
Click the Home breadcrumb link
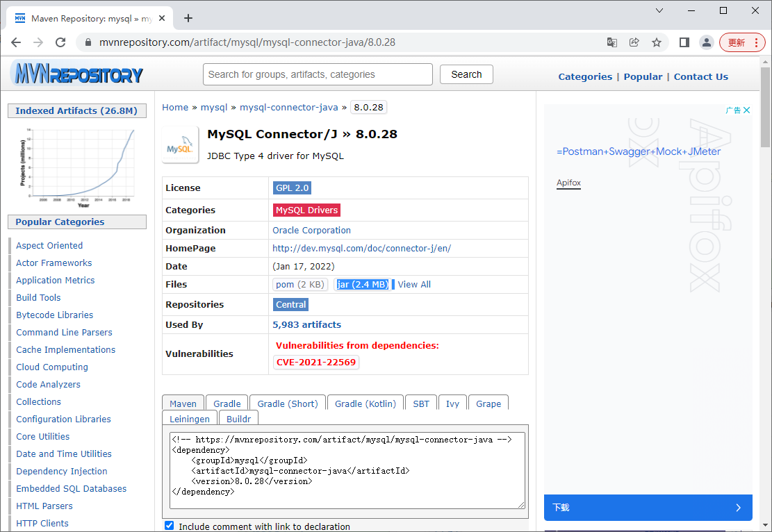175,107
